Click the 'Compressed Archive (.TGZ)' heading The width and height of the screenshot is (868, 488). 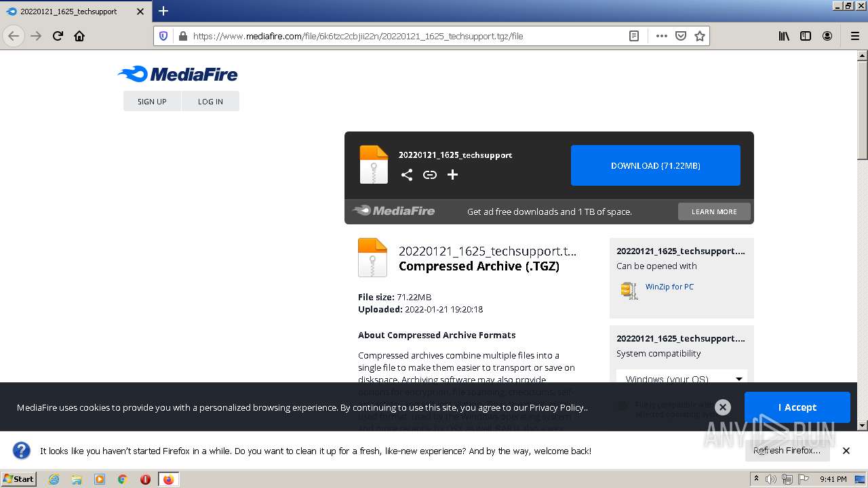tap(479, 266)
